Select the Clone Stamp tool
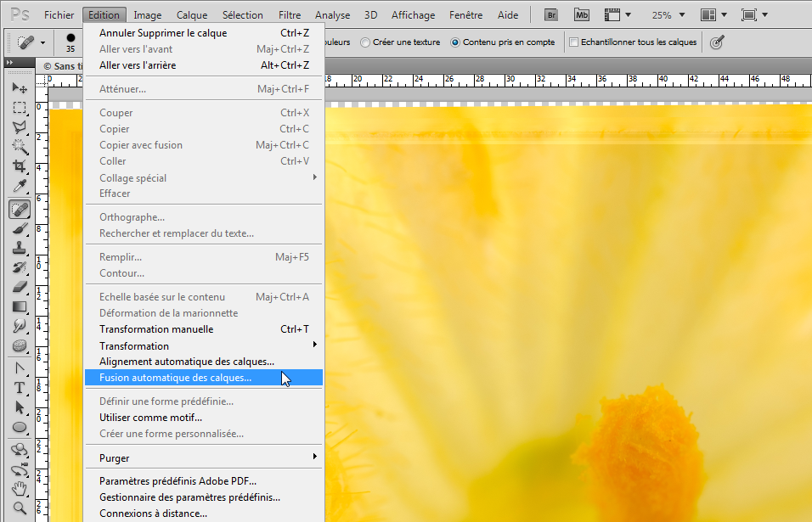This screenshot has width=812, height=522. coord(20,248)
